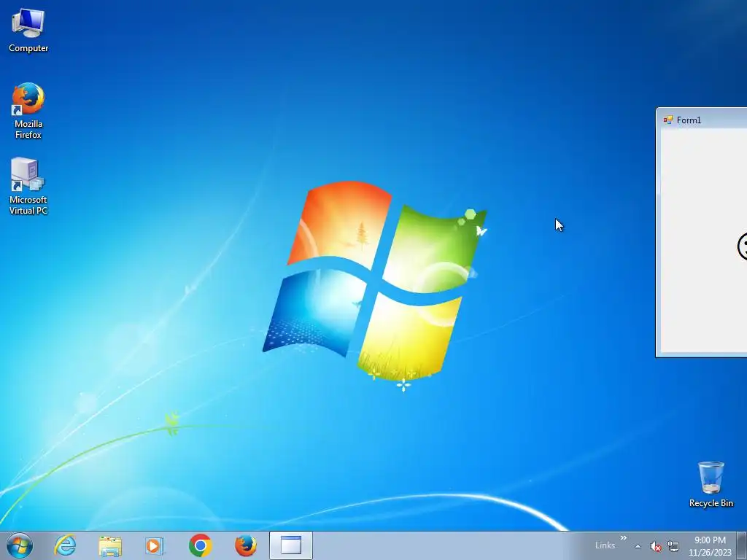Select the Recycle Bin icon
Screen dimensions: 747x560
pos(711,484)
